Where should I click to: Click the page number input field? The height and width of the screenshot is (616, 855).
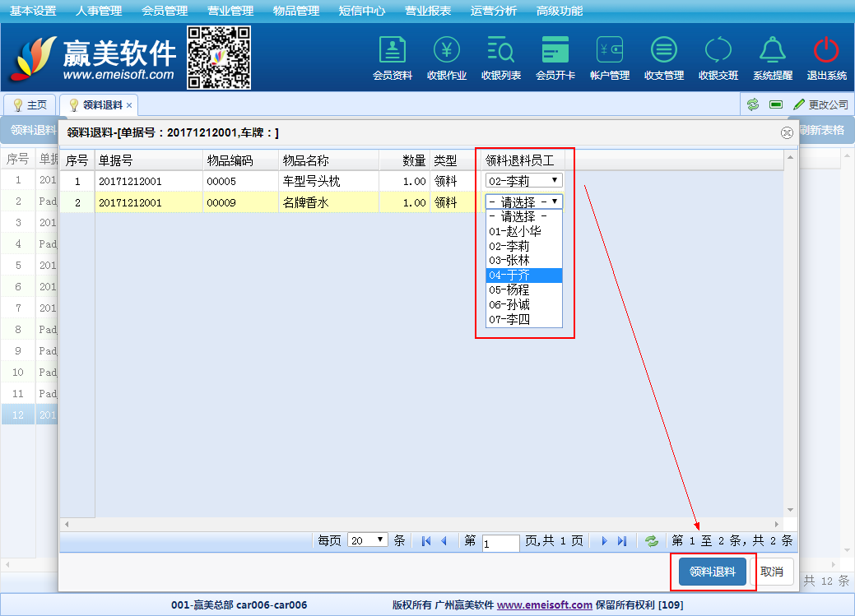[x=500, y=543]
